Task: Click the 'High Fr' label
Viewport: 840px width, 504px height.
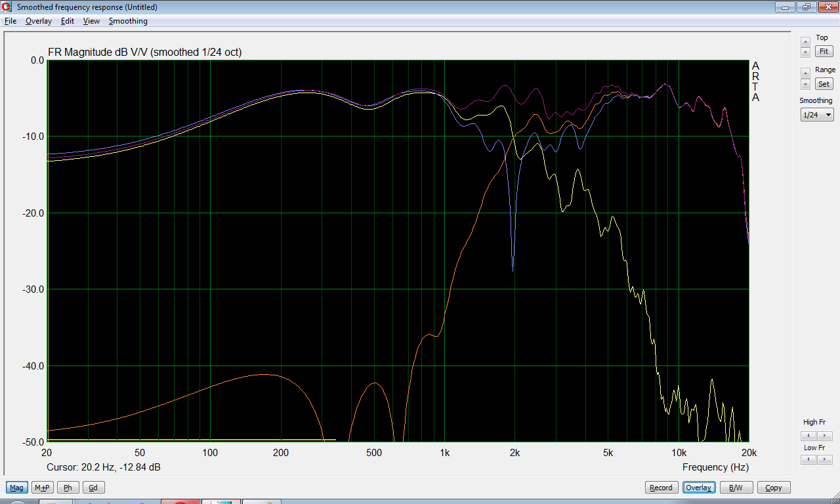Action: (814, 422)
